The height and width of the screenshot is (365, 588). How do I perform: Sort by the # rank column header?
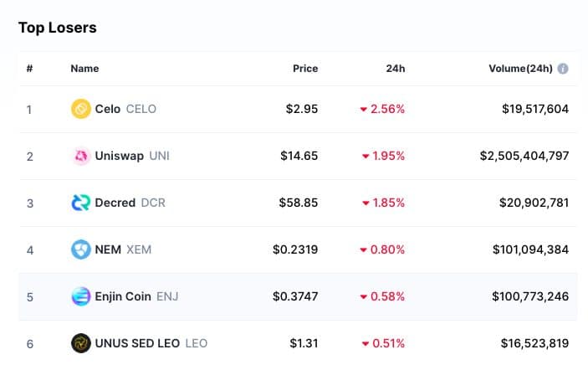pyautogui.click(x=29, y=69)
